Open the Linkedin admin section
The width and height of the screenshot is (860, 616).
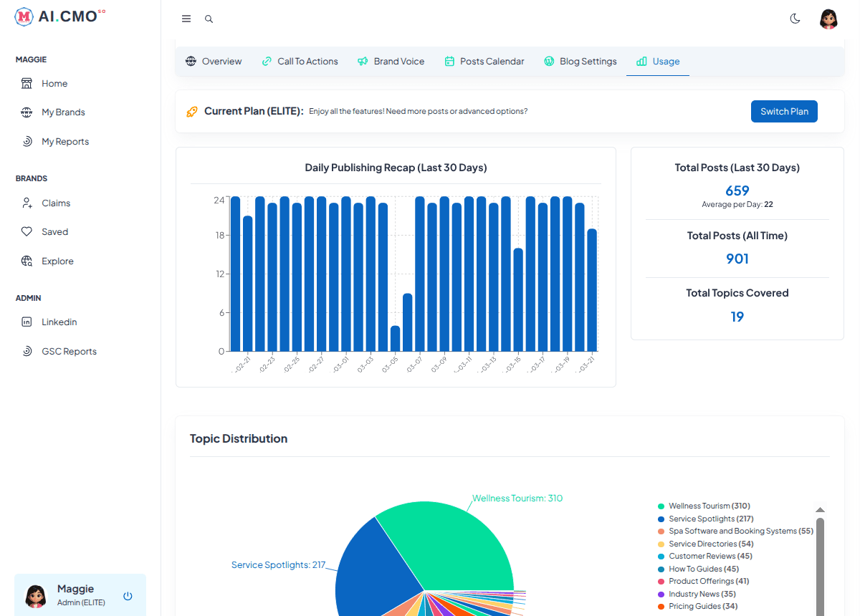[57, 322]
